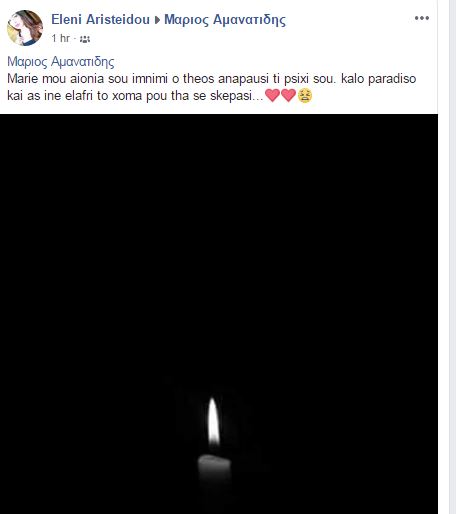Click Eleni Aristeidou's profile picture
Screen dimensions: 456x514
point(25,28)
